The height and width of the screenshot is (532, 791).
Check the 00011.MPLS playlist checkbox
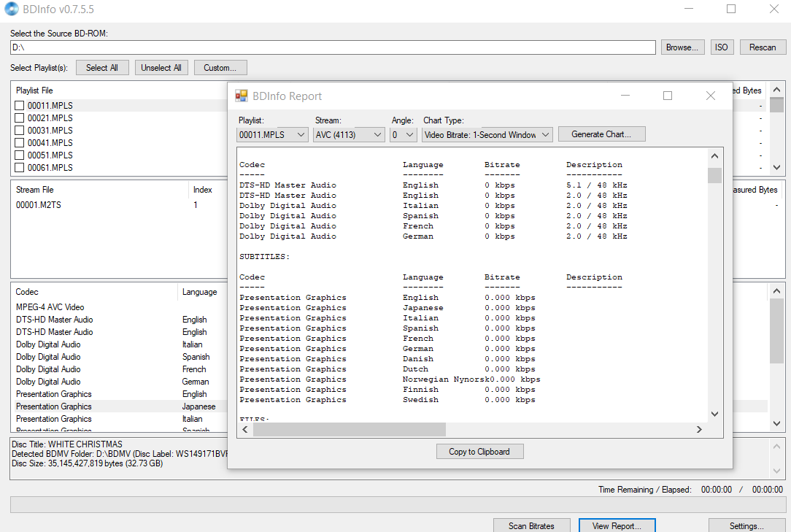click(x=19, y=106)
